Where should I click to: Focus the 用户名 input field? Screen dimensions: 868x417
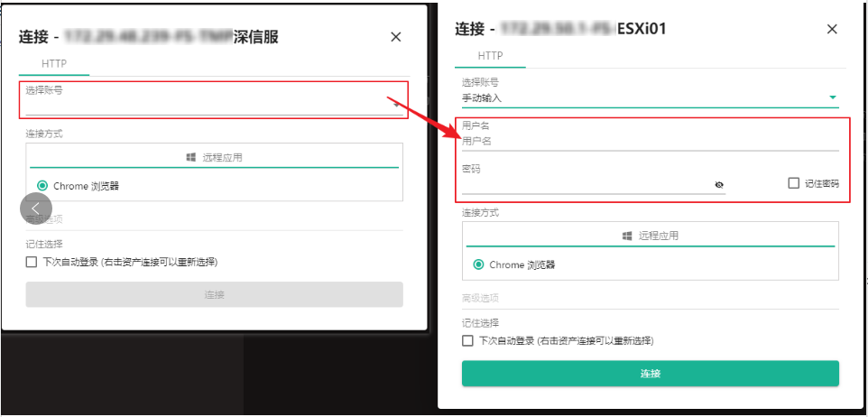651,142
